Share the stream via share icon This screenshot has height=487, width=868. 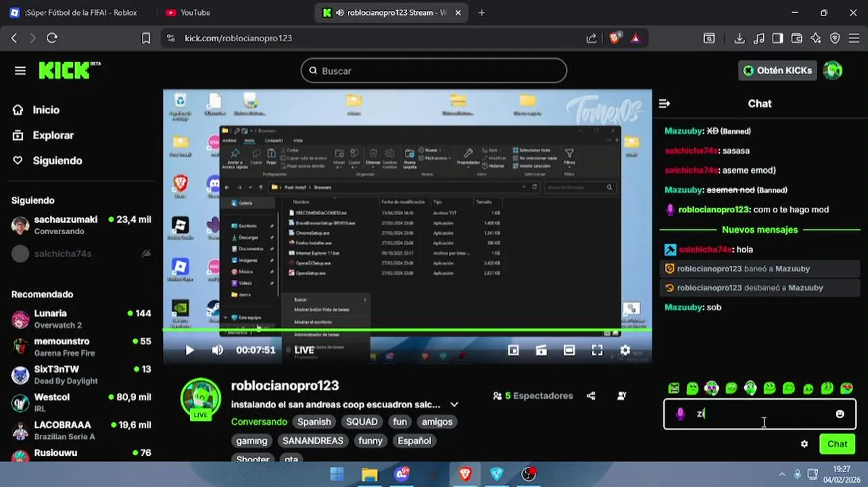[591, 396]
